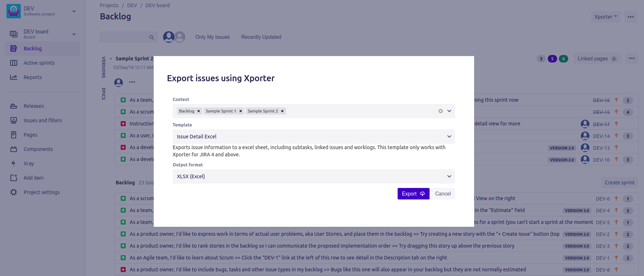Click the Issues and filters icon

point(14,120)
